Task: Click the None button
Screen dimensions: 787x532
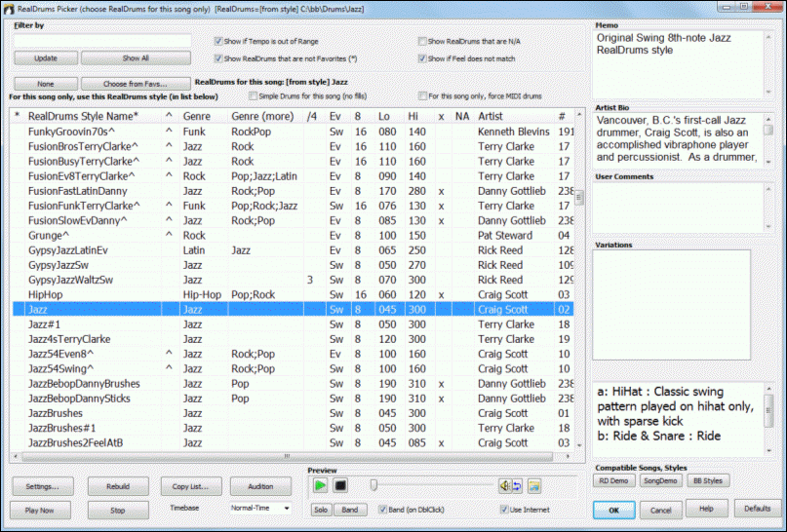Action: (x=46, y=84)
